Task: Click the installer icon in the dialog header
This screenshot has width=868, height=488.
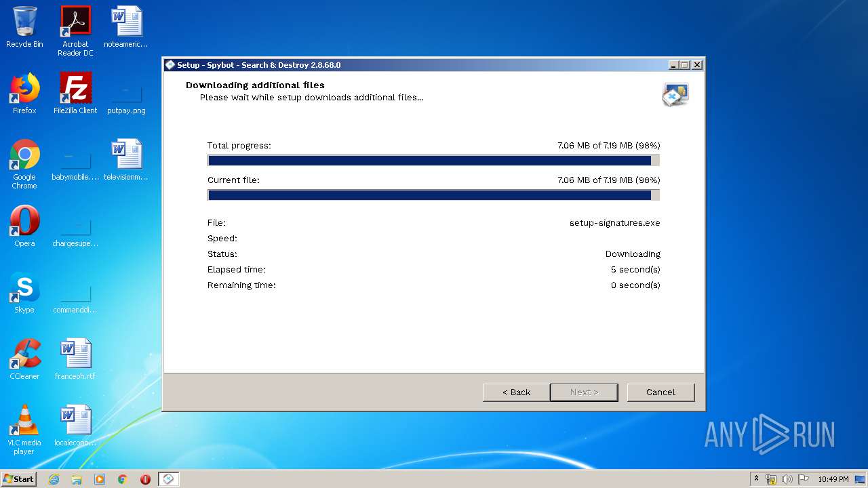Action: 675,94
